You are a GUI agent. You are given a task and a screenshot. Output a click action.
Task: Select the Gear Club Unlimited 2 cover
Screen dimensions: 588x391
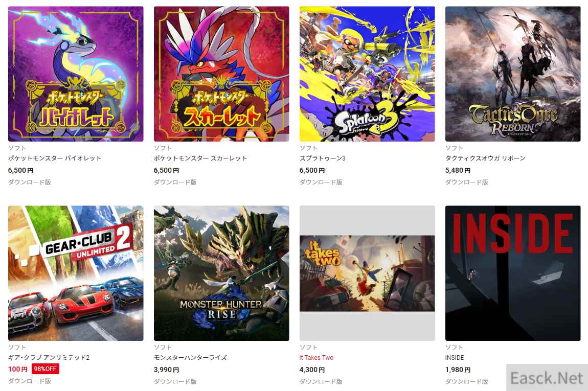pyautogui.click(x=76, y=273)
